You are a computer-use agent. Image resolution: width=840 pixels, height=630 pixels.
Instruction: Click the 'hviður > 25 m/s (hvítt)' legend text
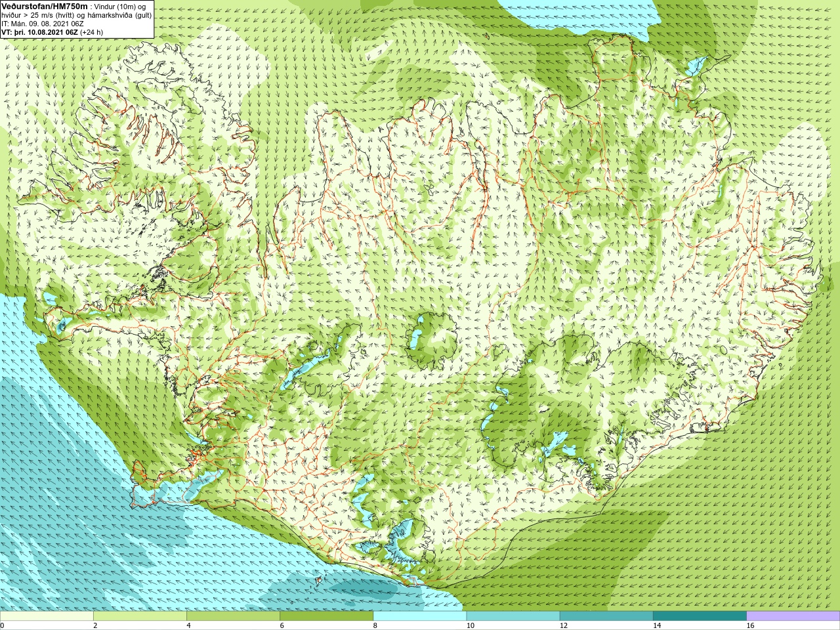tap(38, 14)
